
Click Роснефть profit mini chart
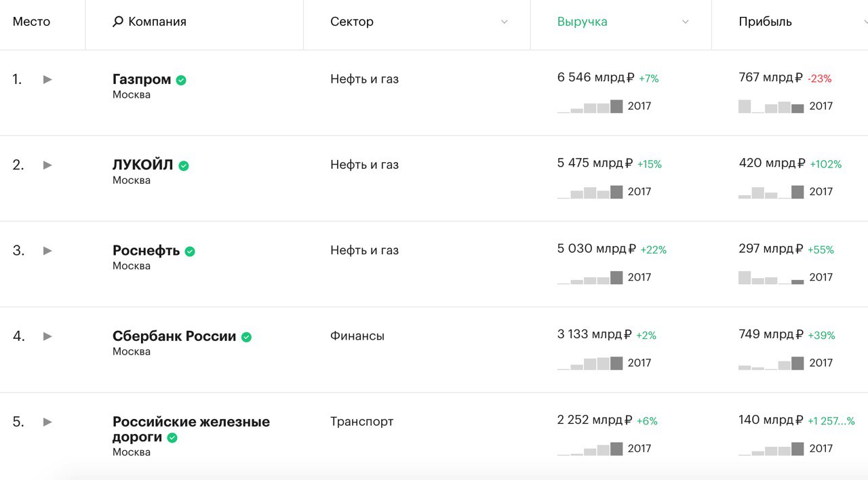[x=771, y=277]
